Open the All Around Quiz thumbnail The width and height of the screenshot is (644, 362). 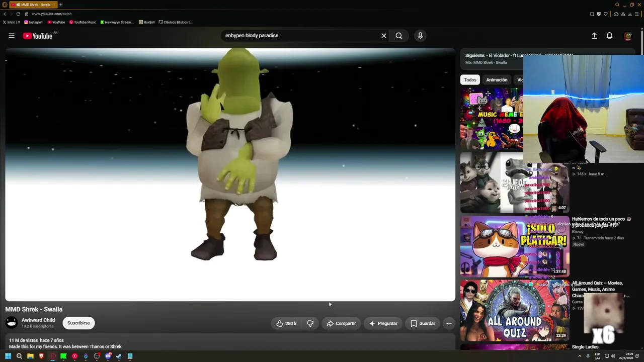515,310
